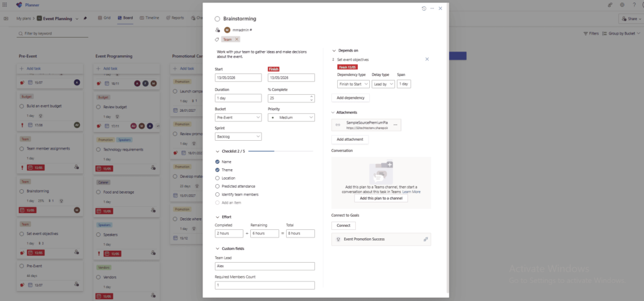The height and width of the screenshot is (301, 644).
Task: Follow the Learn More link
Action: (411, 192)
